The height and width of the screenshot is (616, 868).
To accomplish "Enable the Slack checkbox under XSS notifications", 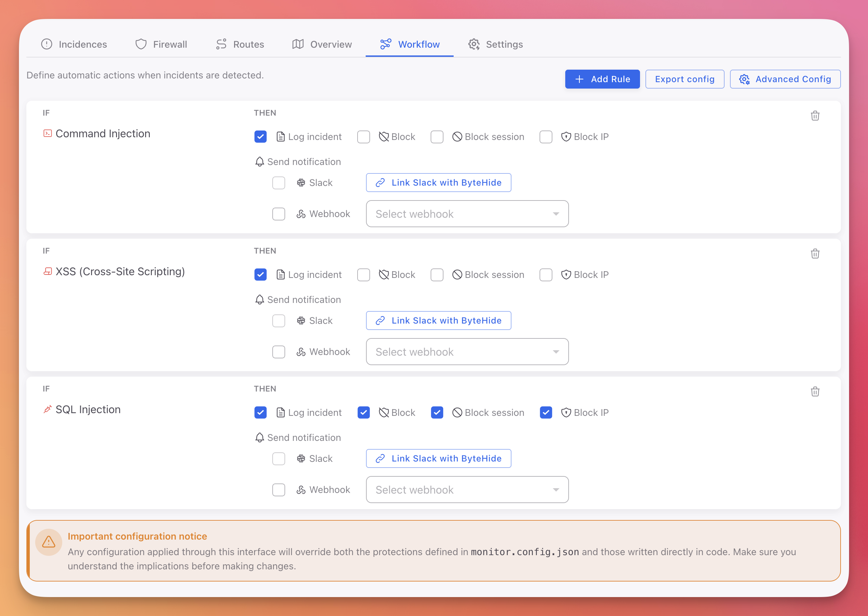I will pyautogui.click(x=279, y=321).
